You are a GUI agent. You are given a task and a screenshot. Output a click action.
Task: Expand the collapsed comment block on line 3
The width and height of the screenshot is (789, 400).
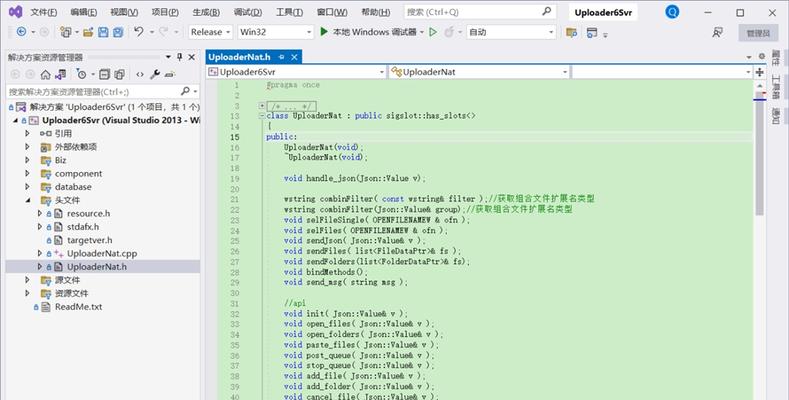[x=262, y=106]
